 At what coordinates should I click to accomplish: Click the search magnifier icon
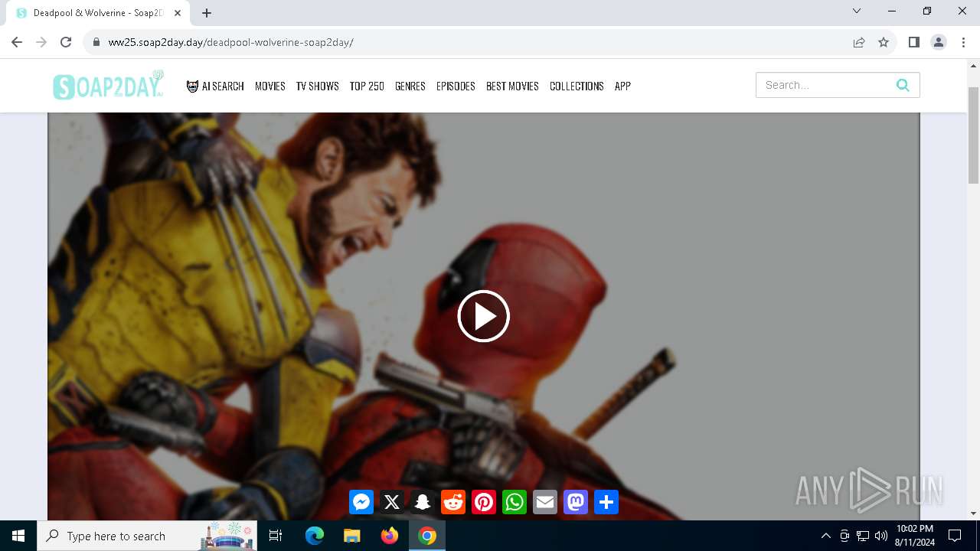pos(903,85)
